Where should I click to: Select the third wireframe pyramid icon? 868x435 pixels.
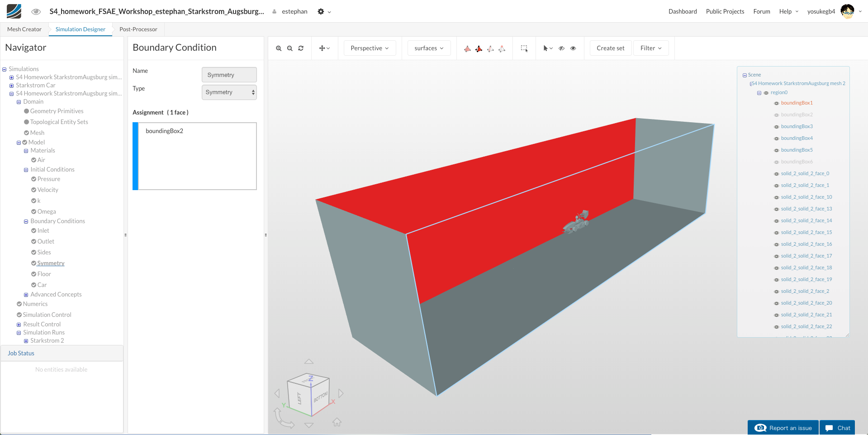click(x=490, y=48)
